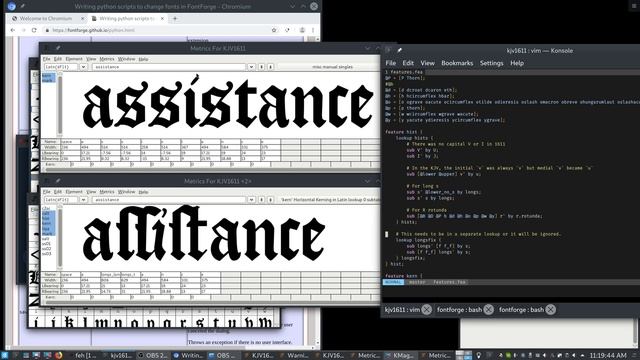This screenshot has height=360, width=640.
Task: Select 'ss03' feature in lower Metrics list
Action: (48, 254)
